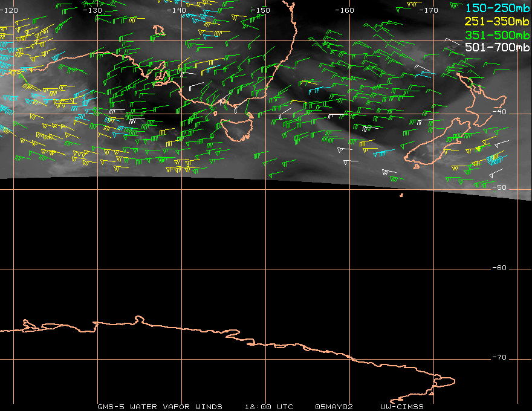Click the -130 longitude label
Viewport: 532px width, 411px height.
tap(92, 10)
